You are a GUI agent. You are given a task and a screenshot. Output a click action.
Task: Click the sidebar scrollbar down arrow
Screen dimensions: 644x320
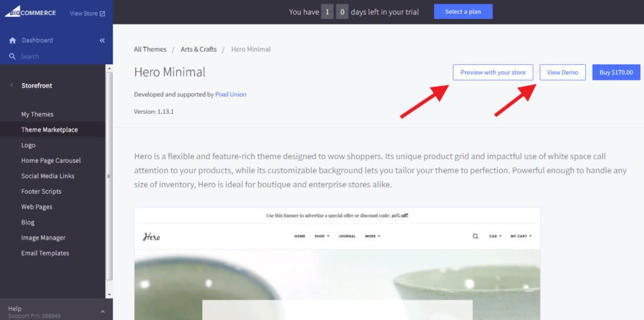click(109, 294)
